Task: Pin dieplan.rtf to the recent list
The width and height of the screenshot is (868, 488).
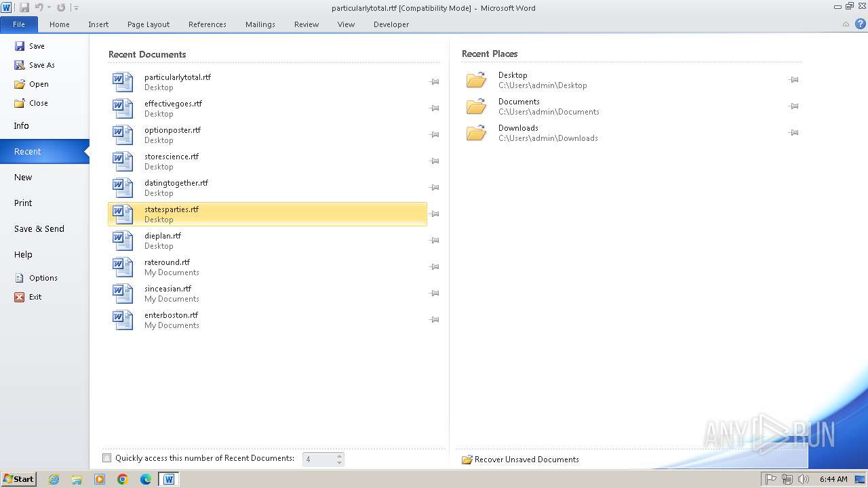Action: pos(434,241)
